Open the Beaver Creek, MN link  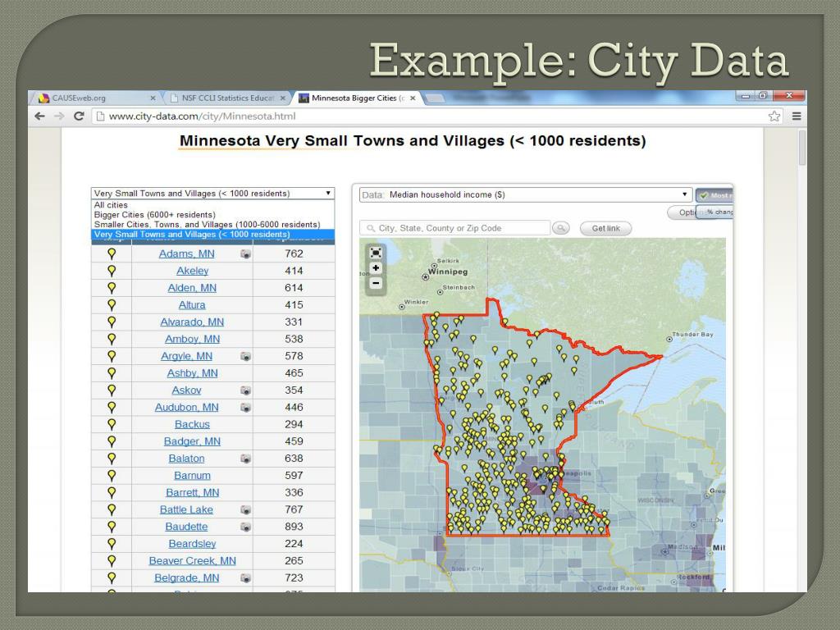pyautogui.click(x=192, y=561)
